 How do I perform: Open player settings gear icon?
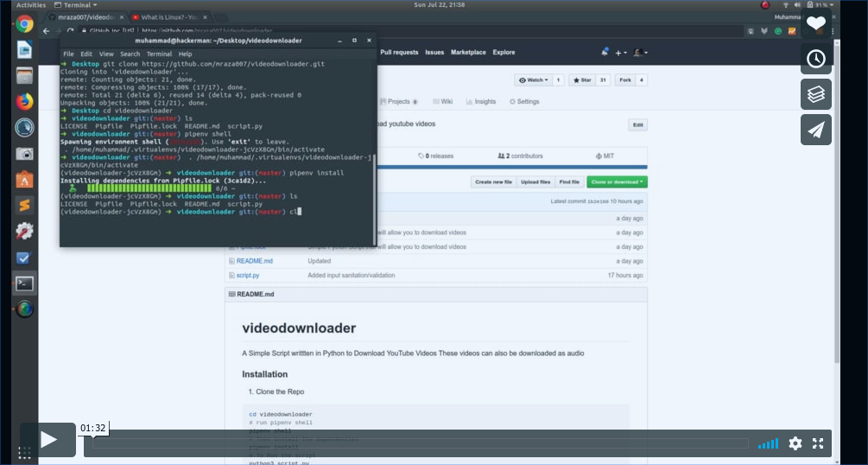tap(795, 443)
